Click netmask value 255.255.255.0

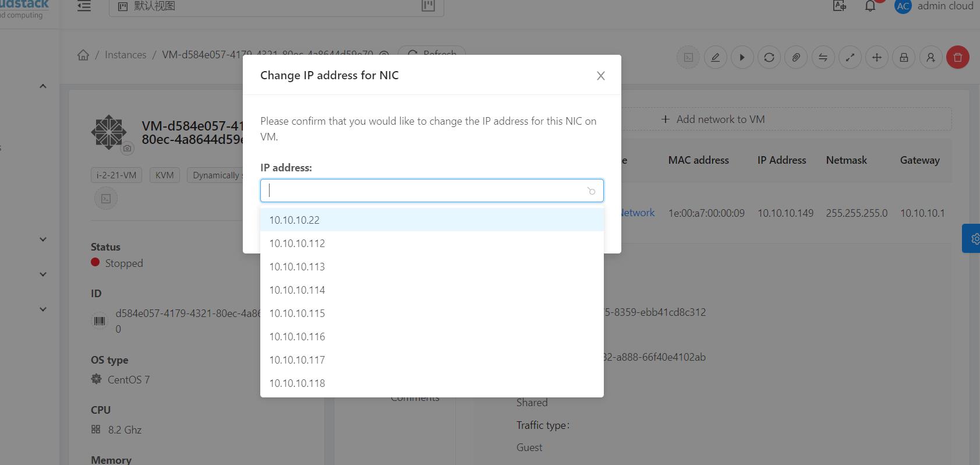click(x=857, y=213)
